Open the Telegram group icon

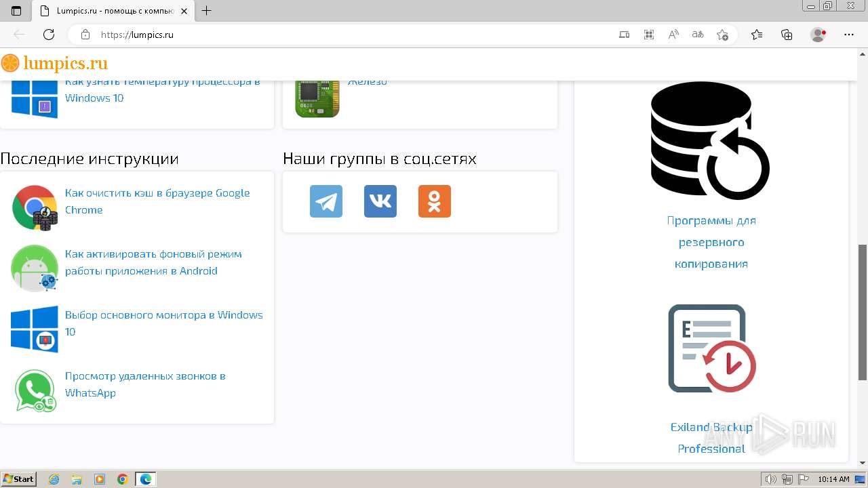326,201
